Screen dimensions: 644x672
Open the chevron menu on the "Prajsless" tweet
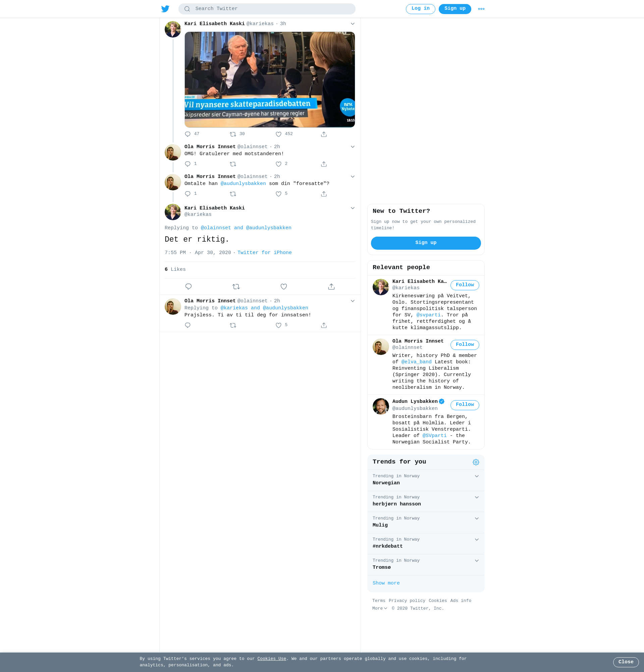point(353,301)
